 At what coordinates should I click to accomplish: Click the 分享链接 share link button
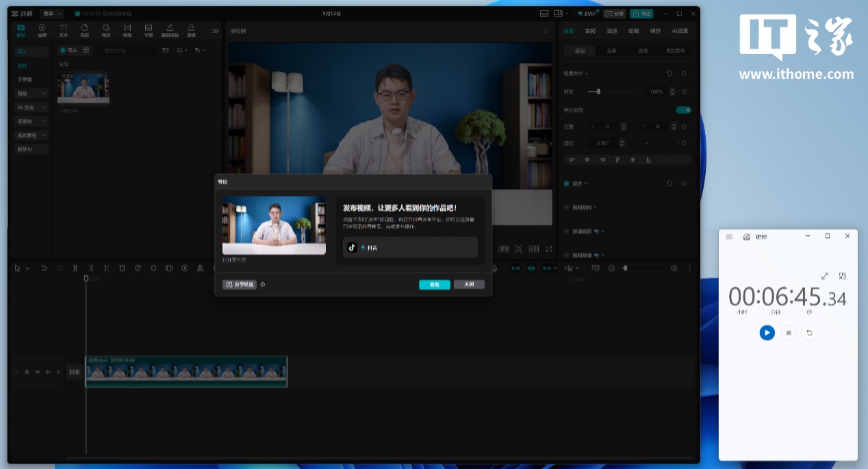point(240,285)
